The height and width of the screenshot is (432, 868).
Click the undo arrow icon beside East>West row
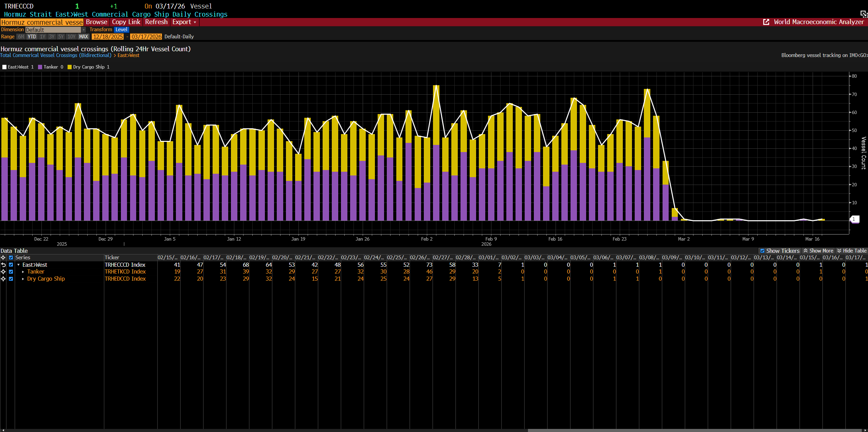tap(3, 265)
